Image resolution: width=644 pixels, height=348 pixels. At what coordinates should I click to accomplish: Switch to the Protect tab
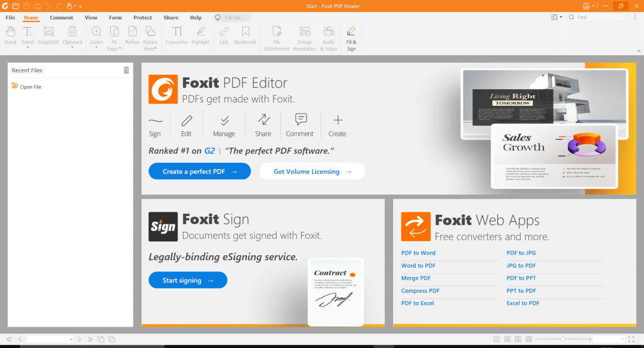click(143, 18)
